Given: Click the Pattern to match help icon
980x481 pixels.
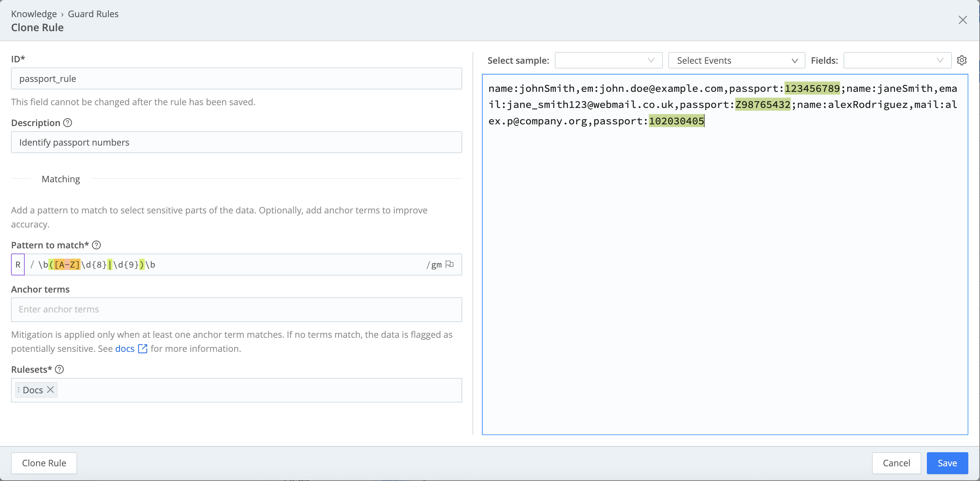Looking at the screenshot, I should click(x=96, y=245).
